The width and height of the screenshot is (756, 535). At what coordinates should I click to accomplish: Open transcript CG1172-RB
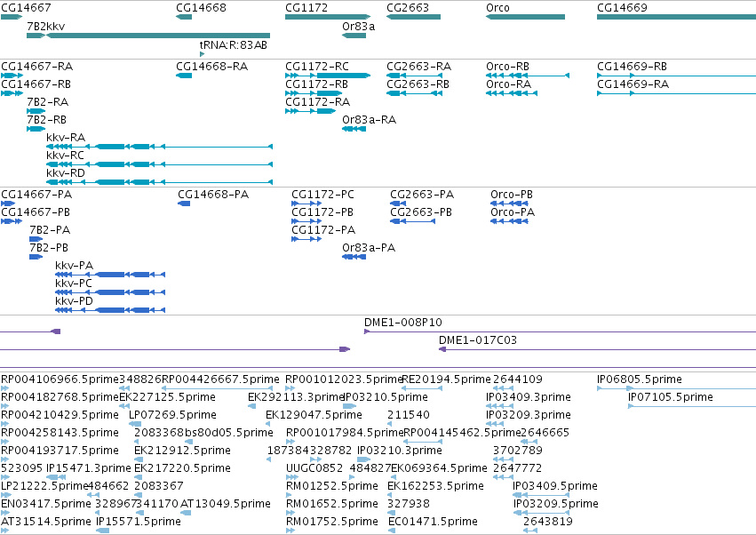pos(317,84)
